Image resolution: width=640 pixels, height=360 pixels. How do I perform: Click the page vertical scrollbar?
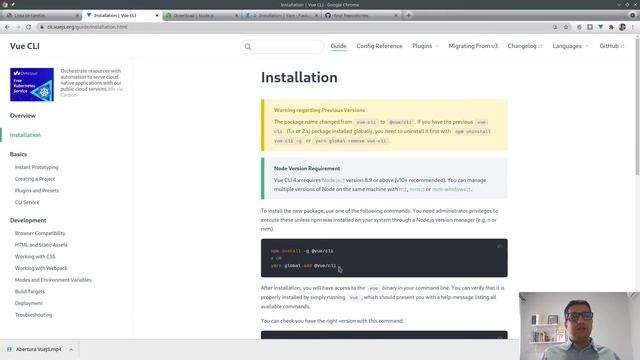(637, 106)
